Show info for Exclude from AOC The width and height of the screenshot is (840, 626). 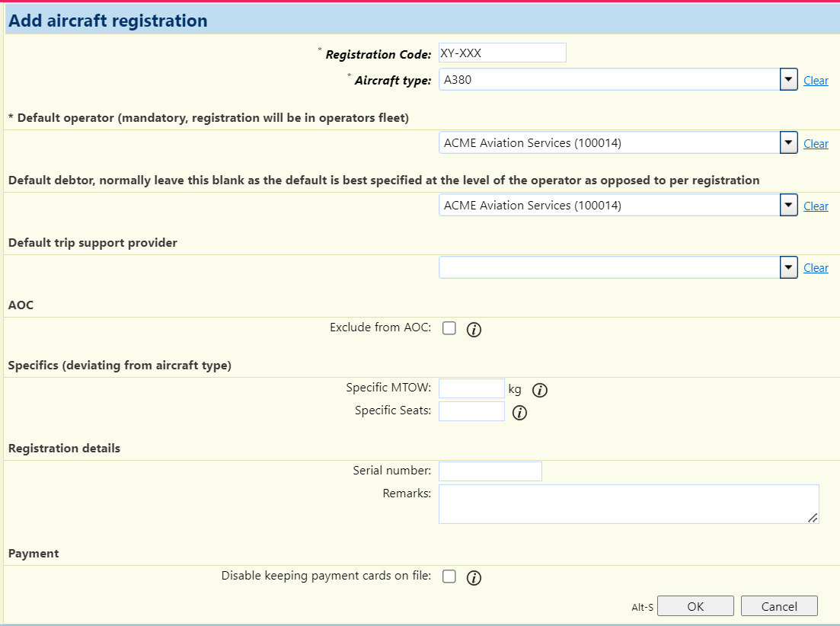pos(474,329)
